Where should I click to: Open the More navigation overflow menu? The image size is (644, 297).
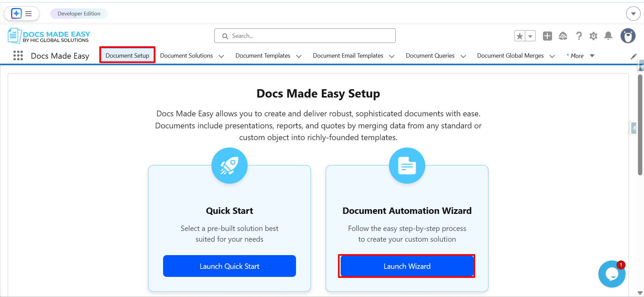(580, 56)
